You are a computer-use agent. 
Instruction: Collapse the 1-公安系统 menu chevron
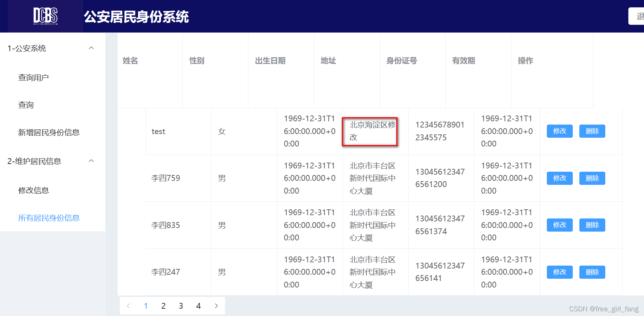tap(92, 48)
